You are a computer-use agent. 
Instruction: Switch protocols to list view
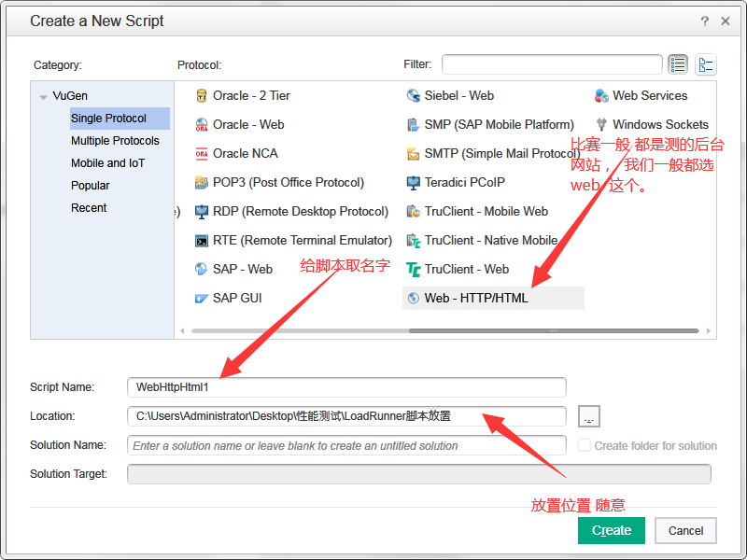679,63
